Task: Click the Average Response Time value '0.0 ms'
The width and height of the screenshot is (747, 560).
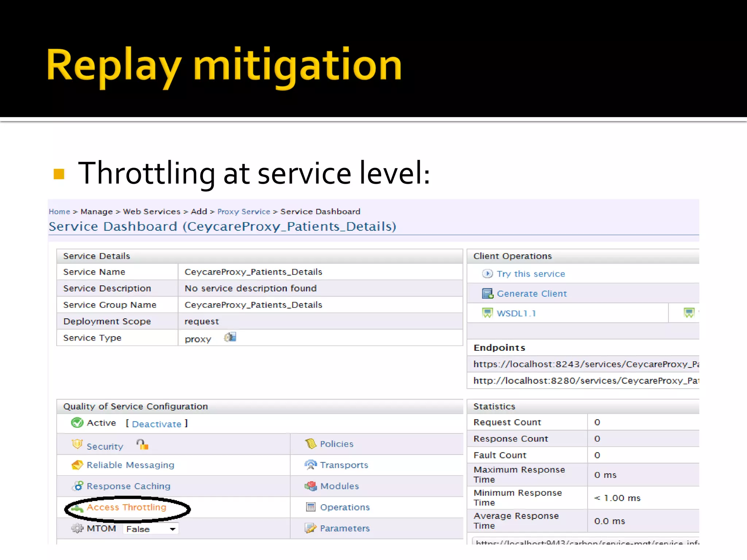Action: [x=609, y=521]
